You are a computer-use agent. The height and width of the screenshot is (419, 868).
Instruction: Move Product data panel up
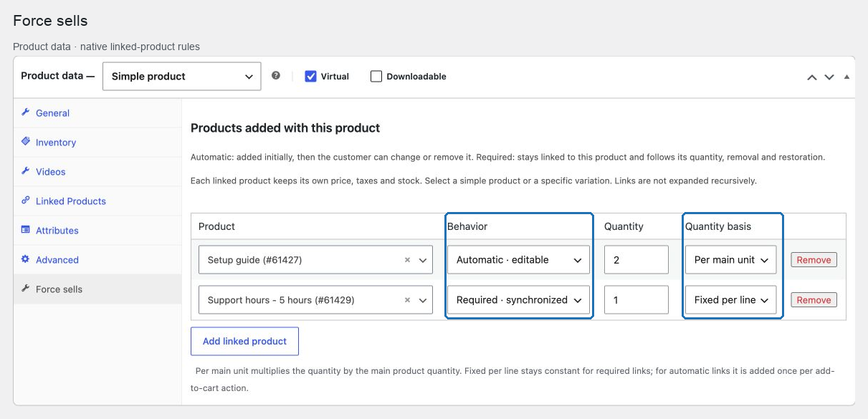[x=812, y=77]
